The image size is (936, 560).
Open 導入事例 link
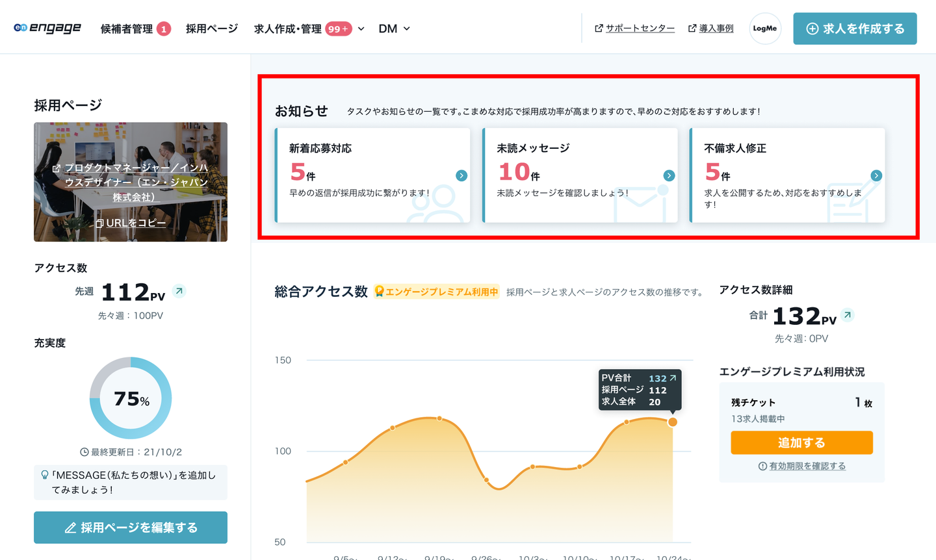coord(716,28)
